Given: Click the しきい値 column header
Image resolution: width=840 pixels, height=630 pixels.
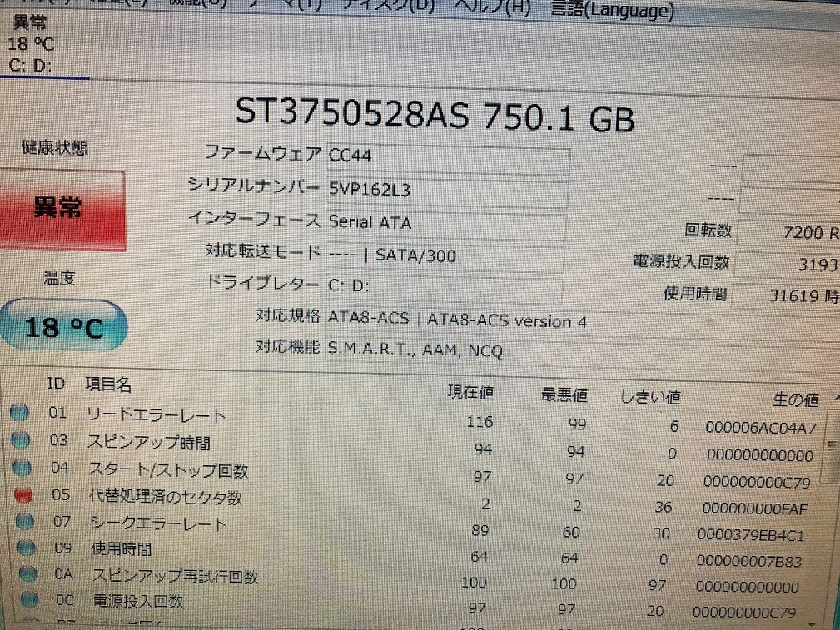Looking at the screenshot, I should (650, 397).
